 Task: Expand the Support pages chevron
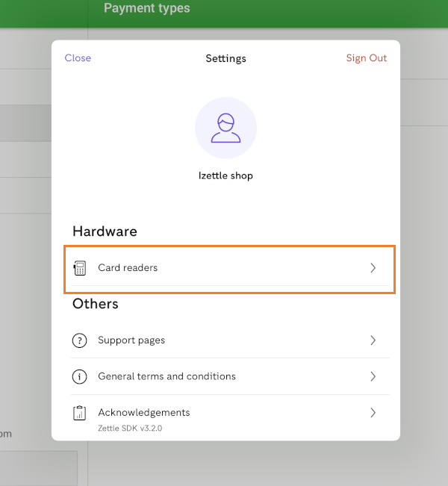[373, 340]
